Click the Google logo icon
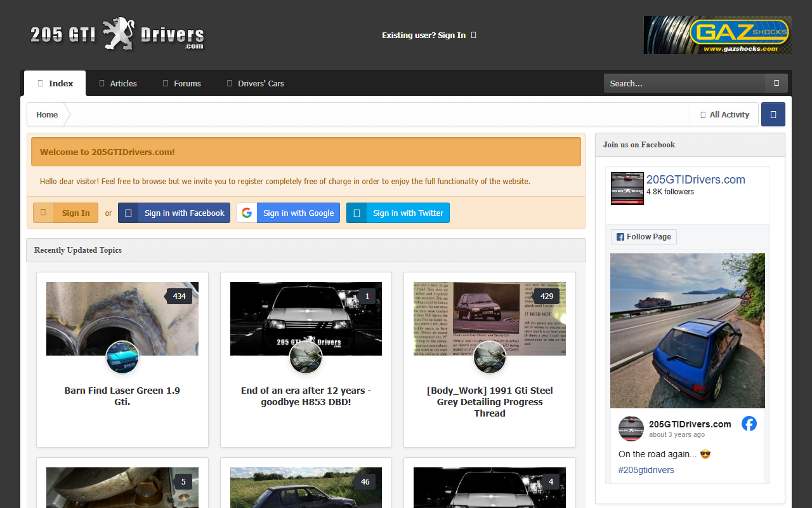This screenshot has height=508, width=812. [x=247, y=213]
